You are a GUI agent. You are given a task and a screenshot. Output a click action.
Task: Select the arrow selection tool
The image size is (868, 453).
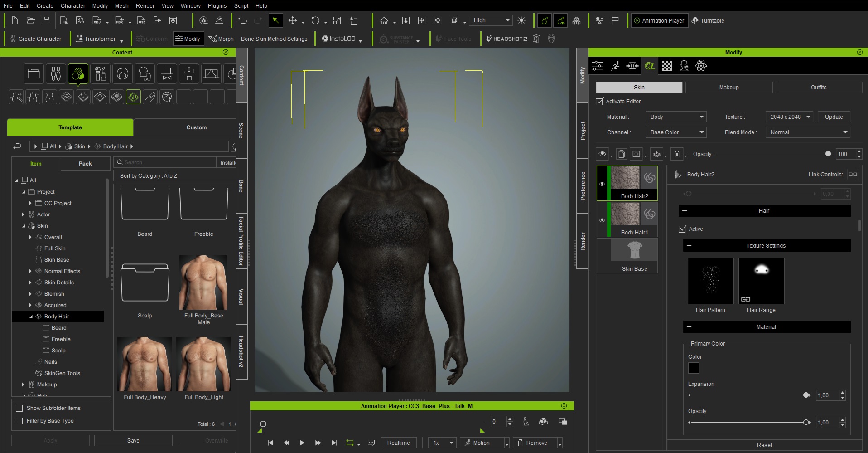coord(275,20)
